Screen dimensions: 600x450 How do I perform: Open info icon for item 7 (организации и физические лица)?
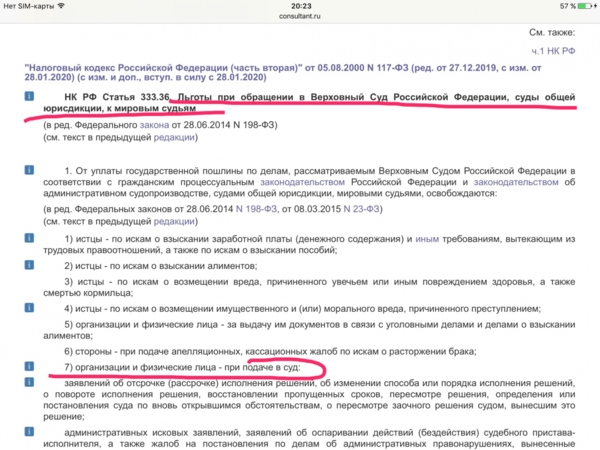[x=28, y=370]
